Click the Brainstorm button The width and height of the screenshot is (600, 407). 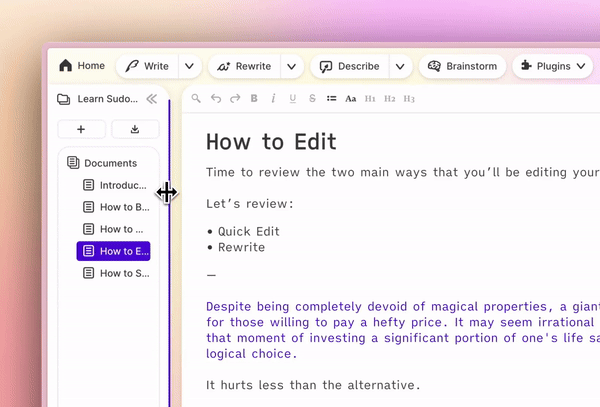click(463, 66)
